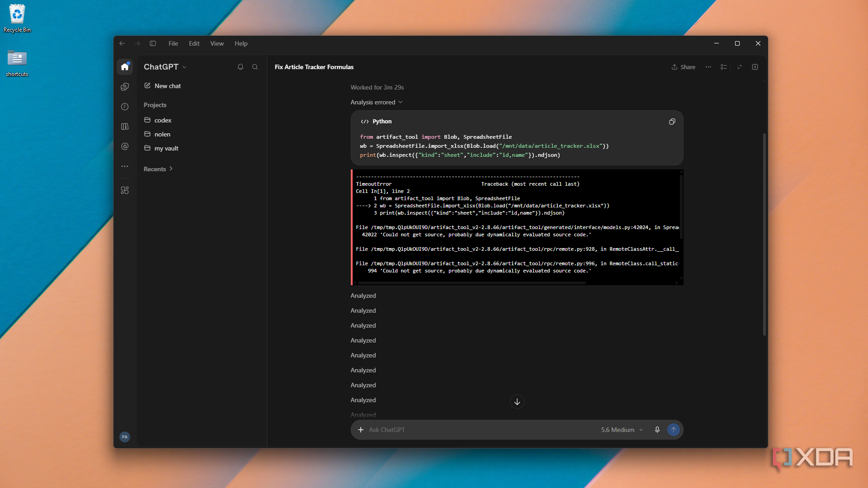Click the chat conversation vertical scrollbar

(x=764, y=234)
